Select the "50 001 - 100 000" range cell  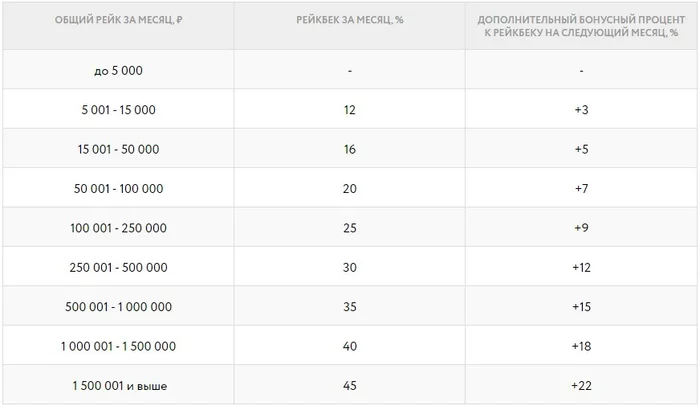118,188
